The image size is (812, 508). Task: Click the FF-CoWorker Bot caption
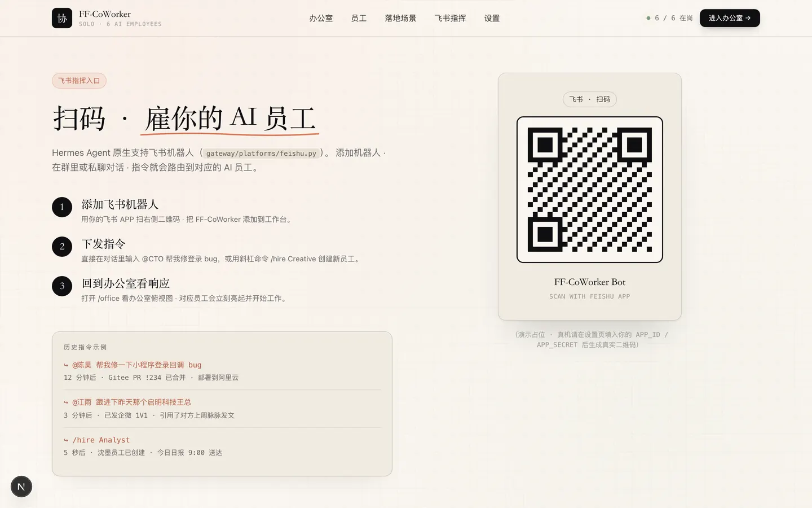coord(590,282)
